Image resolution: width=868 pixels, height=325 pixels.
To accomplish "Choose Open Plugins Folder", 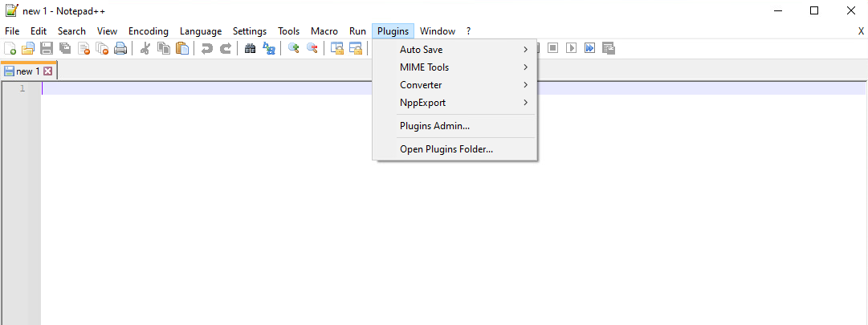I will pos(454,149).
